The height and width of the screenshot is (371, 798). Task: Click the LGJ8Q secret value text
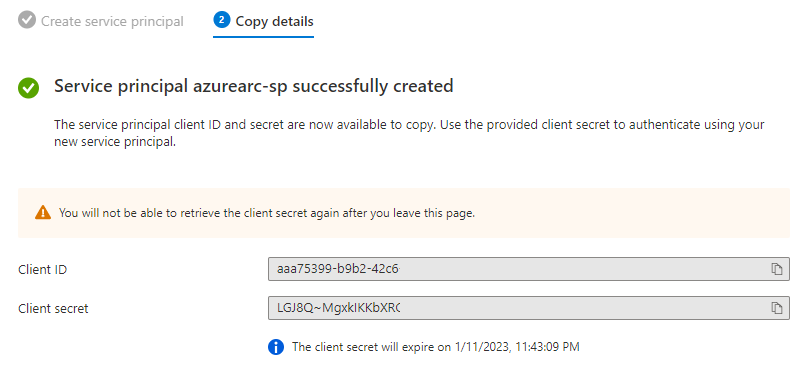coord(338,308)
